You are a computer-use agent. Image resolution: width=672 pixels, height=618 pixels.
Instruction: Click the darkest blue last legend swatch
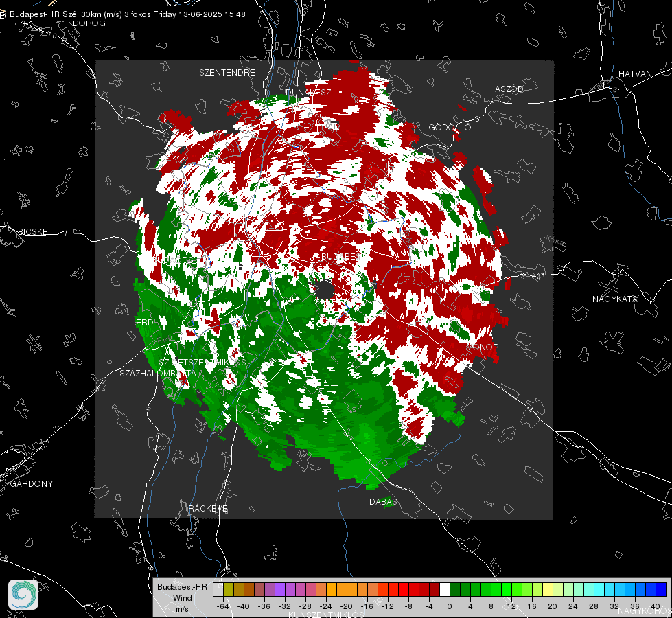point(661,589)
